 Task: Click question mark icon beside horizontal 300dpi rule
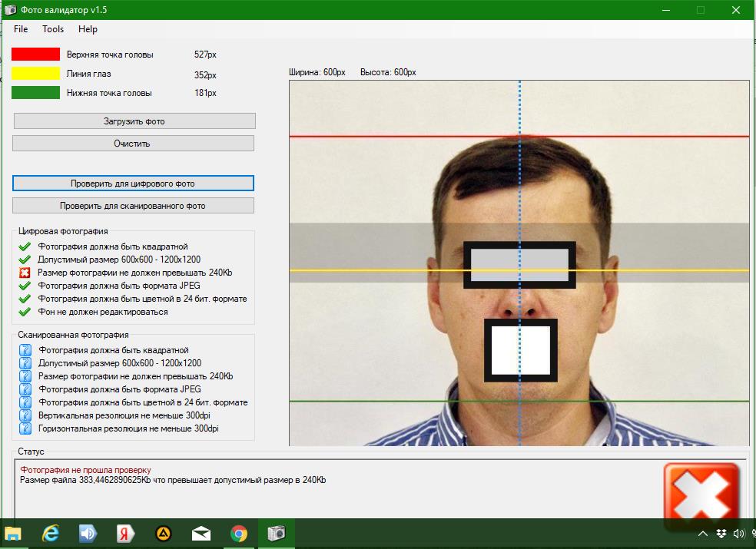[x=25, y=428]
